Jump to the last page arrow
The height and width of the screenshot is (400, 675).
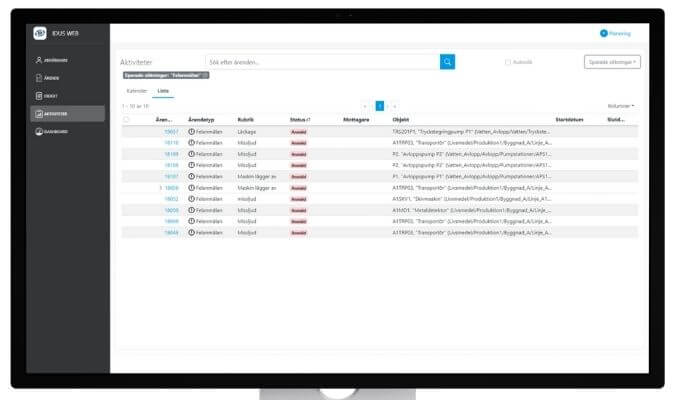395,106
